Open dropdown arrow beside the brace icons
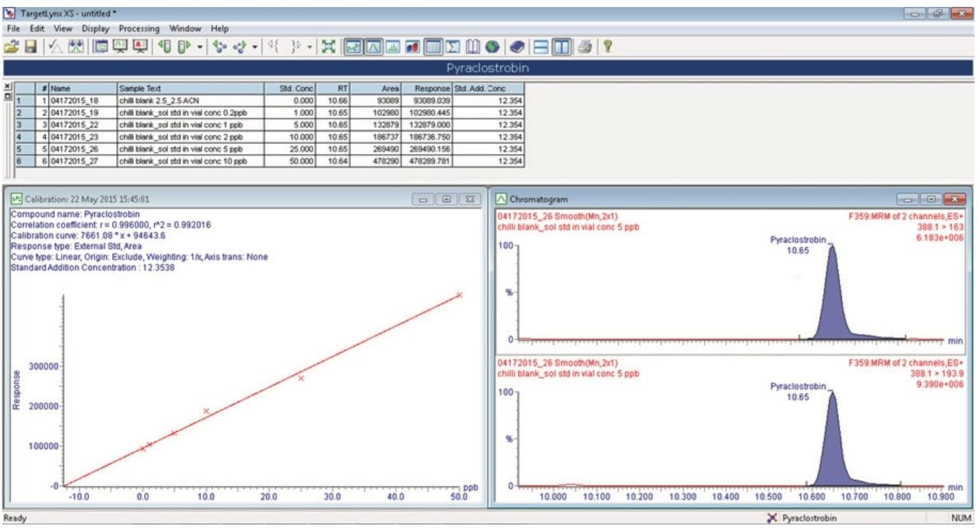The width and height of the screenshot is (980, 528). pos(310,48)
